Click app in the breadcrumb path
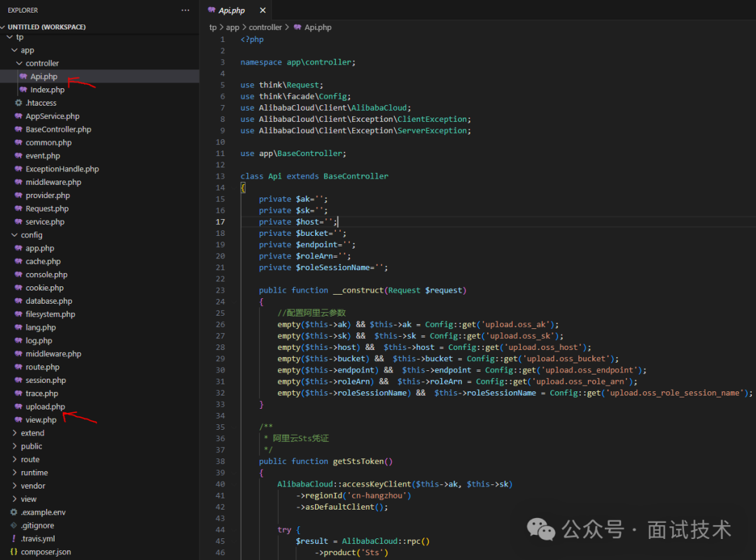Image resolution: width=756 pixels, height=560 pixels. pos(232,27)
